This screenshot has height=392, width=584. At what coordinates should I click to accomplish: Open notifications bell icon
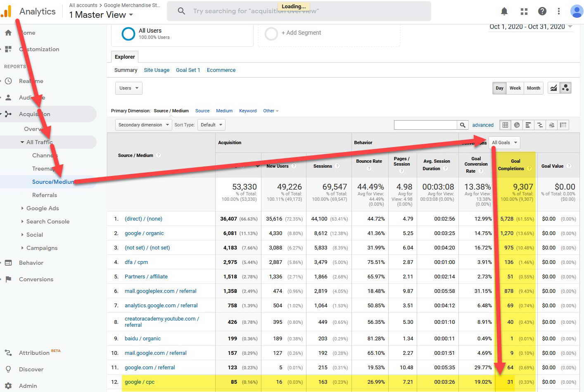[504, 11]
